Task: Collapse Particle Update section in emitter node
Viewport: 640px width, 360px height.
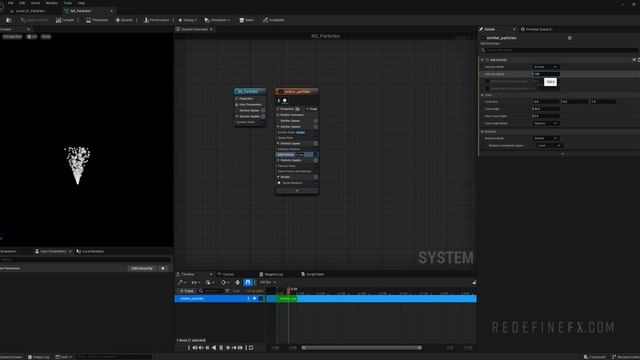Action: [278, 160]
